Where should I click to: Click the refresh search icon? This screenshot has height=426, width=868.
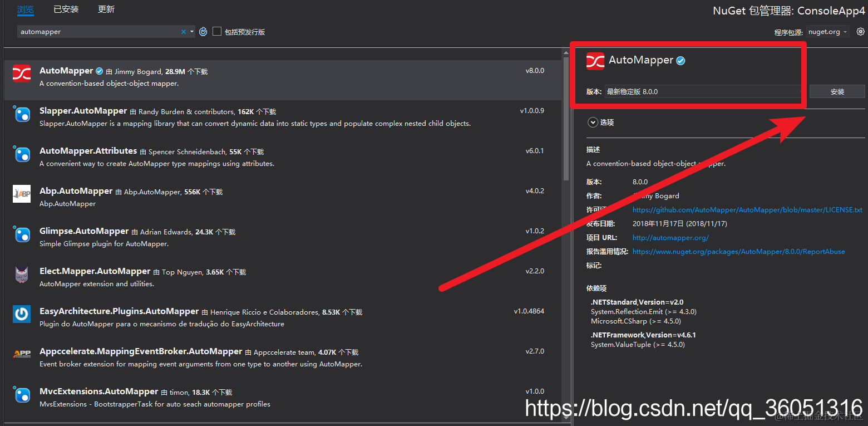[203, 32]
